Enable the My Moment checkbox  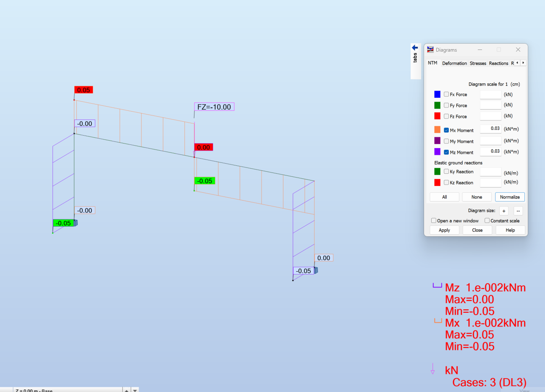pos(446,141)
